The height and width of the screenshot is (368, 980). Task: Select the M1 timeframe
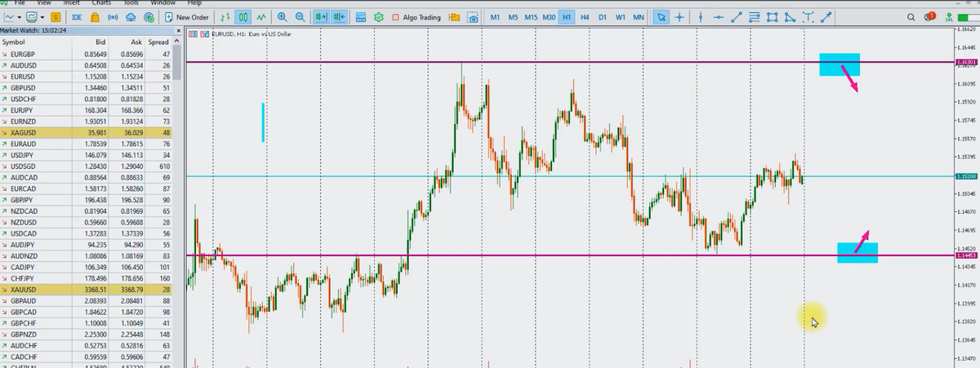[495, 17]
